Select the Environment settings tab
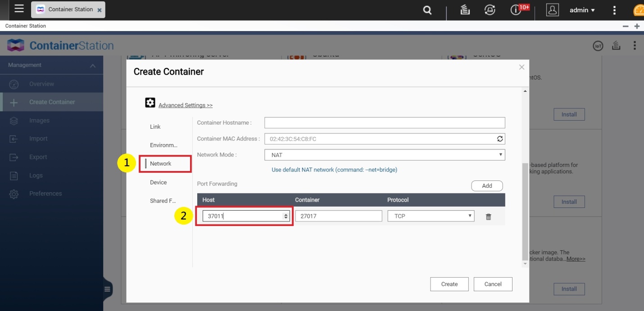Image resolution: width=644 pixels, height=311 pixels. pos(164,145)
